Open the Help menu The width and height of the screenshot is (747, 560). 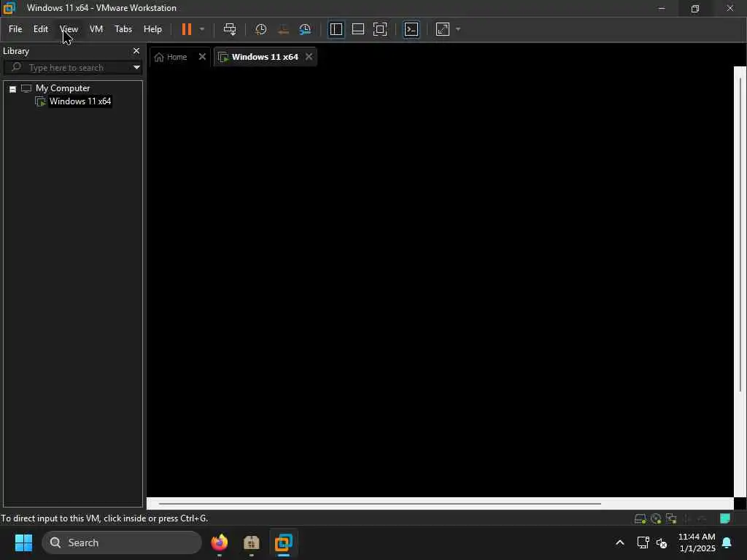click(152, 29)
